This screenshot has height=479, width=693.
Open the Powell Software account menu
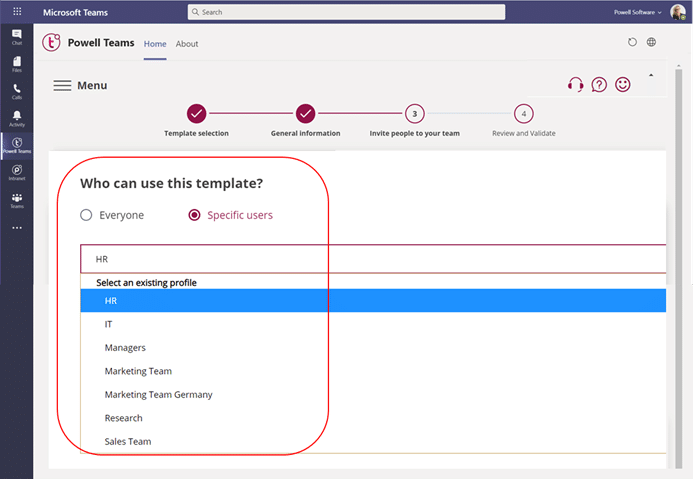(637, 12)
